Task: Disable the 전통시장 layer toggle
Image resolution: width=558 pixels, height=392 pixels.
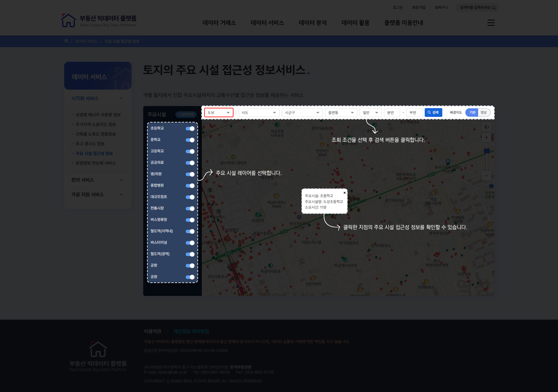Action: (190, 209)
